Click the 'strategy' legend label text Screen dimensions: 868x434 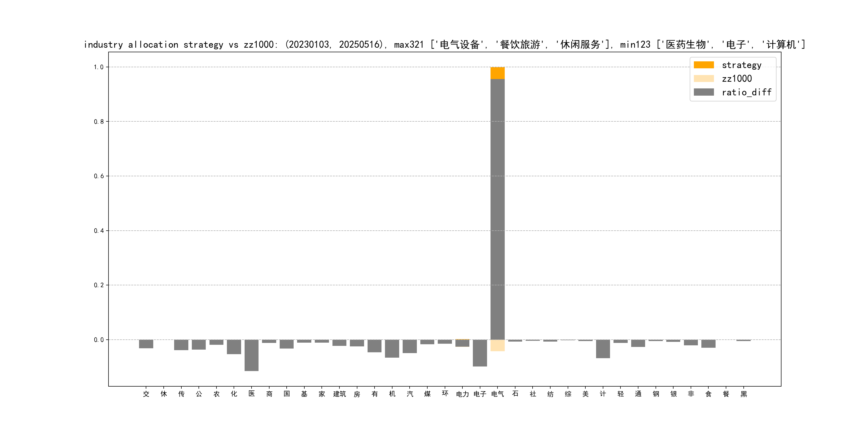tap(741, 65)
